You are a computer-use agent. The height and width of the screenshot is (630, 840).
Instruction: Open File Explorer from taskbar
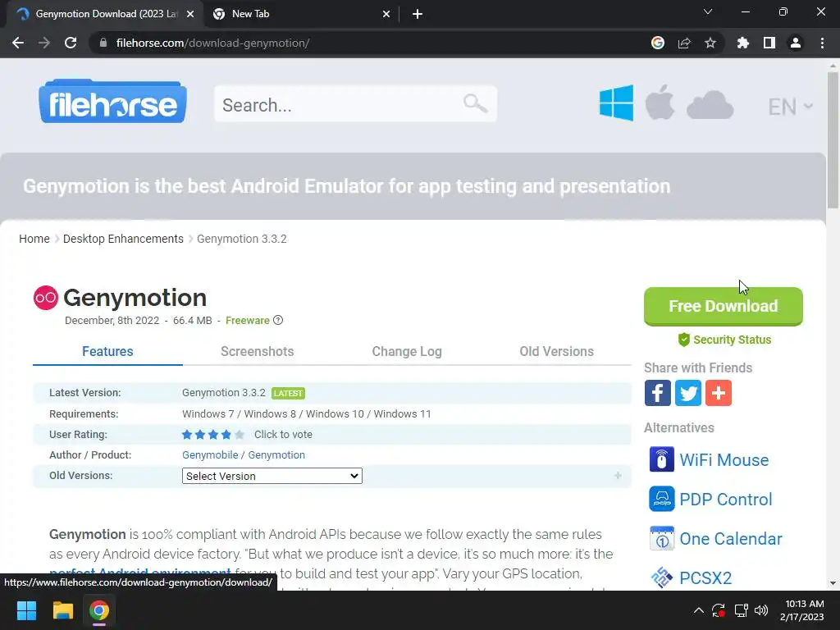[62, 610]
